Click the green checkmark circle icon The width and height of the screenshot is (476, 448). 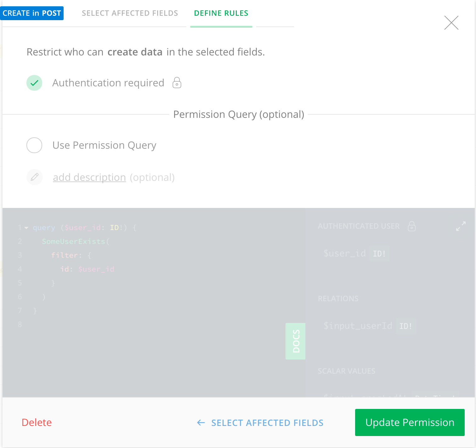(34, 83)
